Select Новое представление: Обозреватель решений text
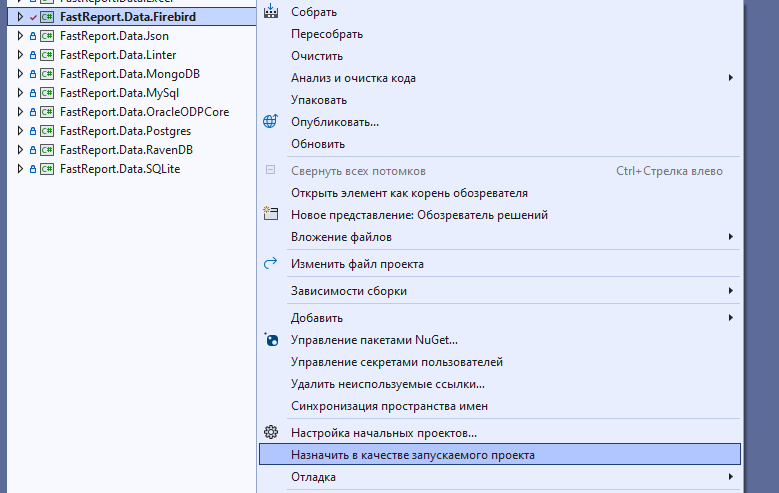This screenshot has height=493, width=779. pos(419,215)
